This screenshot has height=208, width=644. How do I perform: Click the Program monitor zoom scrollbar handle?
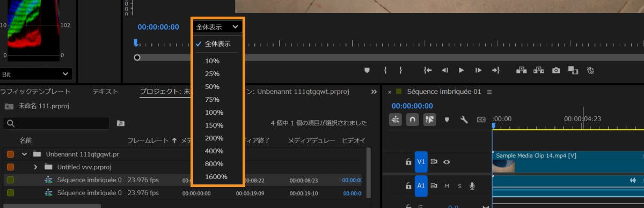pyautogui.click(x=137, y=57)
